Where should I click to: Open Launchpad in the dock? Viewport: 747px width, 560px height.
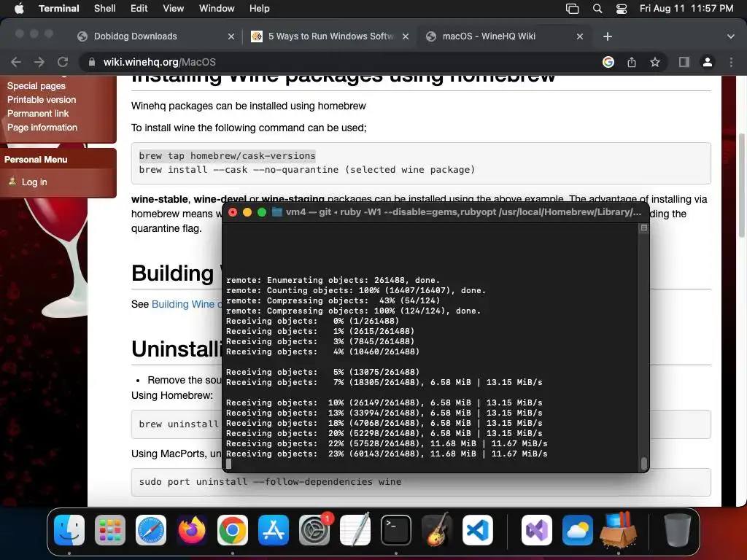[110, 530]
